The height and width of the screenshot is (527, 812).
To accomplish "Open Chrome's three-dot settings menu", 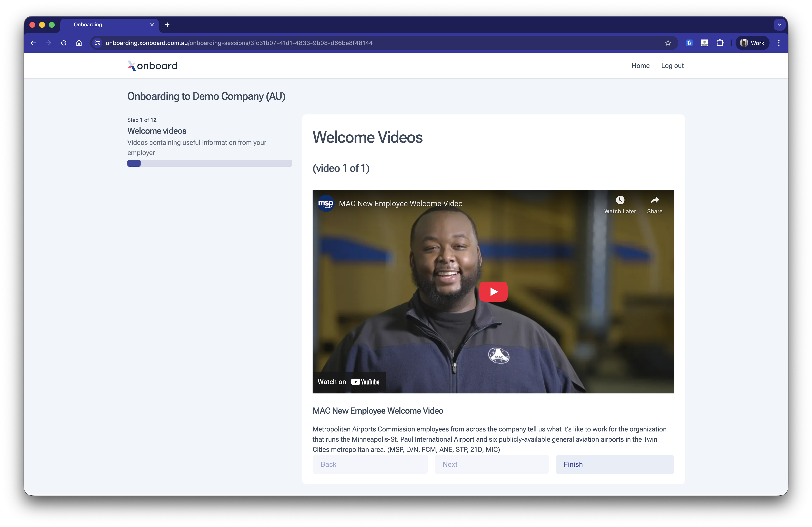I will [779, 43].
